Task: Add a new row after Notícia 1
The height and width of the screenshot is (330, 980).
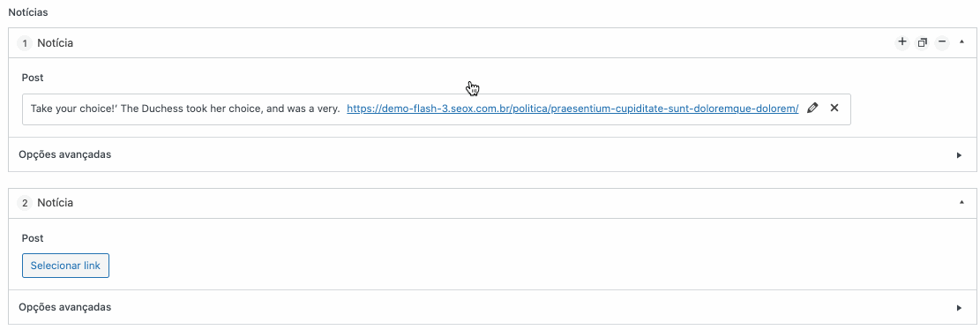Action: pyautogui.click(x=901, y=42)
